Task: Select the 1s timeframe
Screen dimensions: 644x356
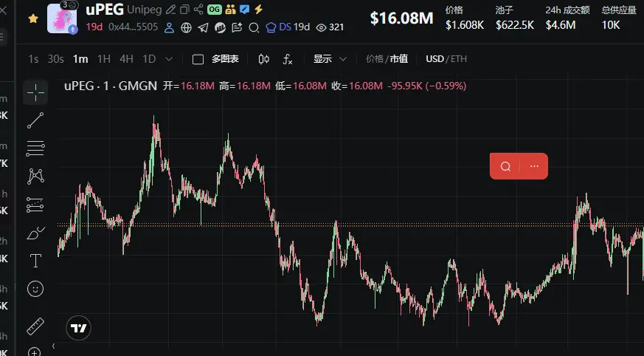Action: 33,59
